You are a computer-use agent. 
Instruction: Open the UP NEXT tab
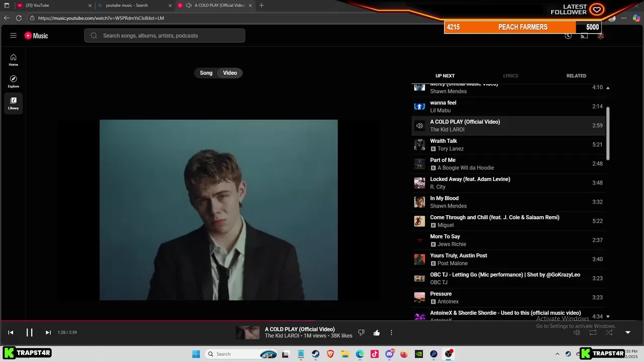coord(445,76)
